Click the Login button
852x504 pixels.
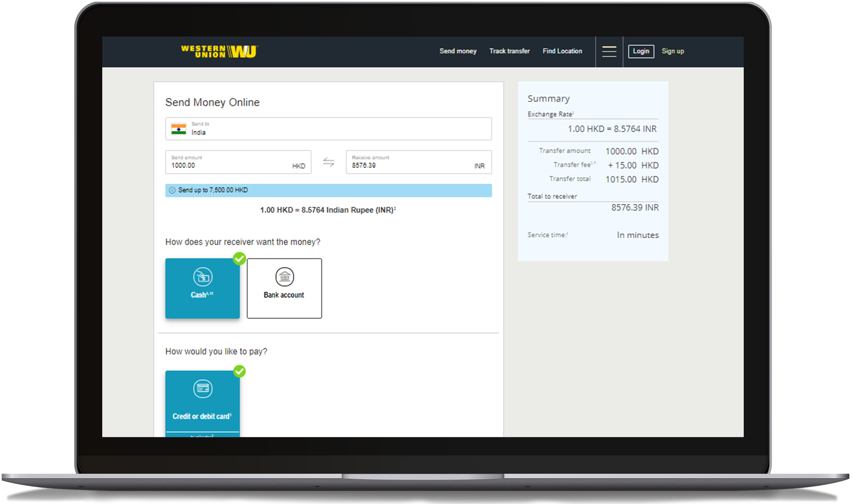pyautogui.click(x=641, y=51)
